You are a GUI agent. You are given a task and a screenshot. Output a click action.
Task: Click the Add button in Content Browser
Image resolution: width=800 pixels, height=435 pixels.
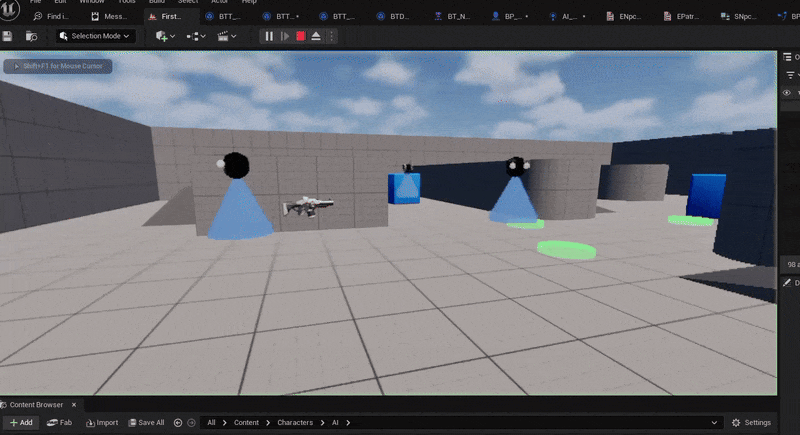coord(21,422)
